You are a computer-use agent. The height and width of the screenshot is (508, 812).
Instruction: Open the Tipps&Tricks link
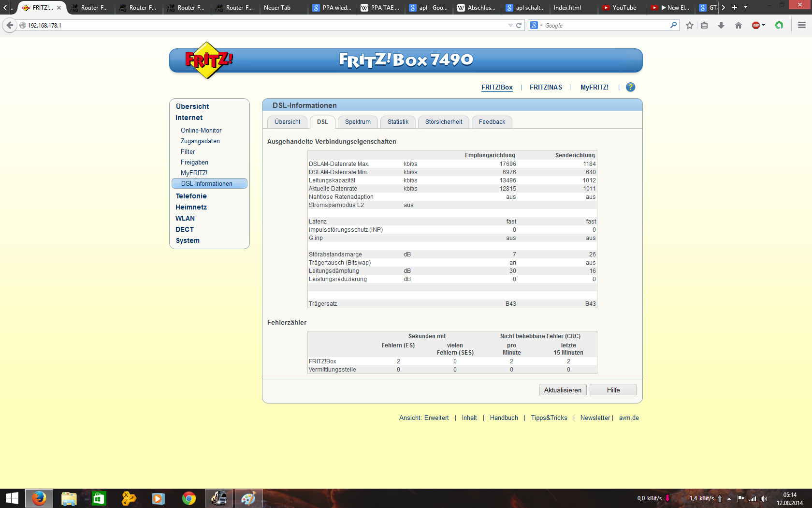click(x=549, y=418)
